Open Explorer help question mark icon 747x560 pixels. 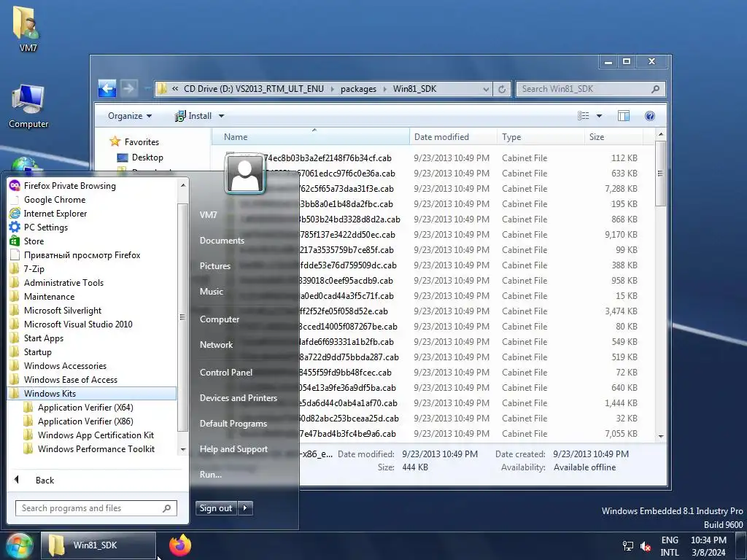click(x=650, y=116)
